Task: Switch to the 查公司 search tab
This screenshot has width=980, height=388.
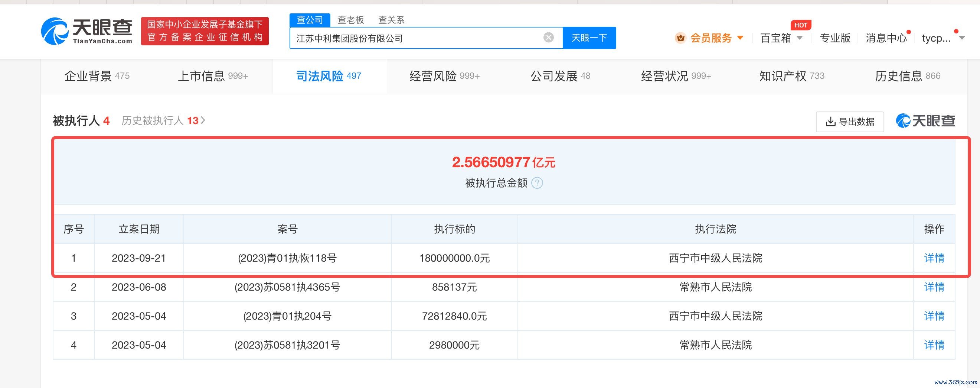Action: 310,20
